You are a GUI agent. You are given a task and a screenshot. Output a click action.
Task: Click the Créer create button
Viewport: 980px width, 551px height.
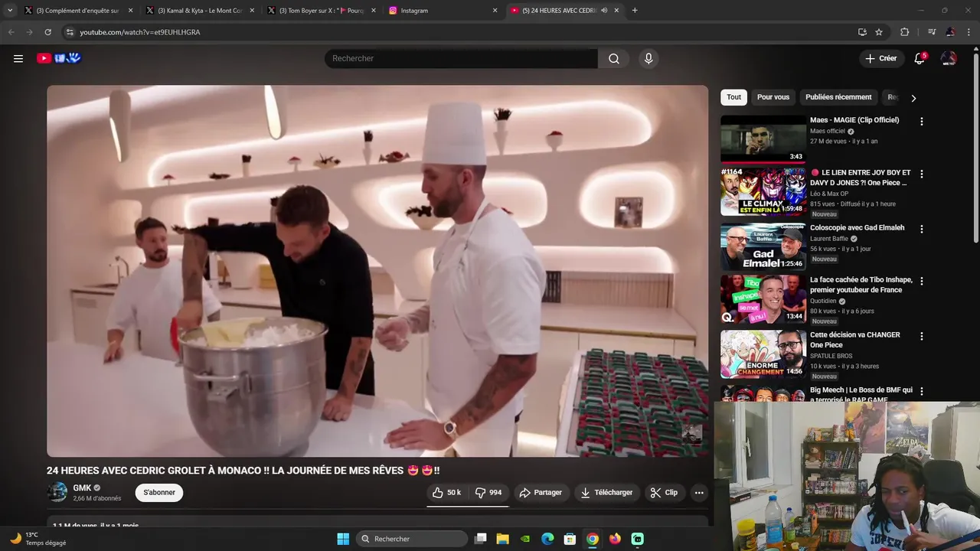(x=881, y=58)
